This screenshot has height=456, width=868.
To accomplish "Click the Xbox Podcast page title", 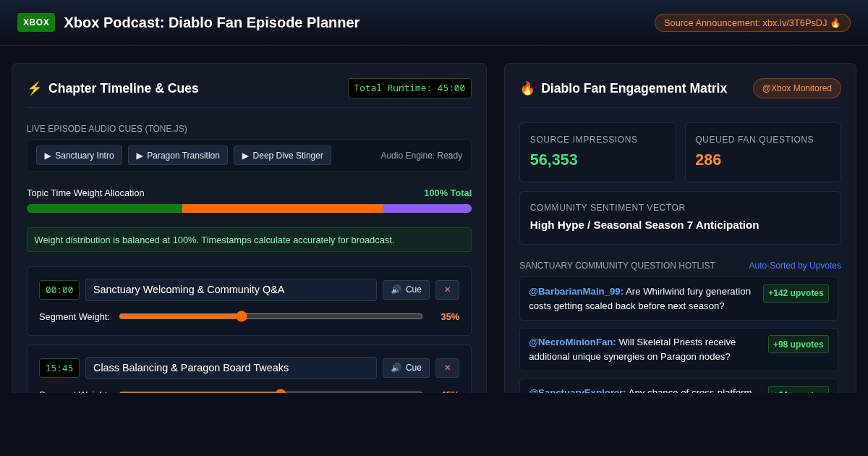I will [x=211, y=22].
